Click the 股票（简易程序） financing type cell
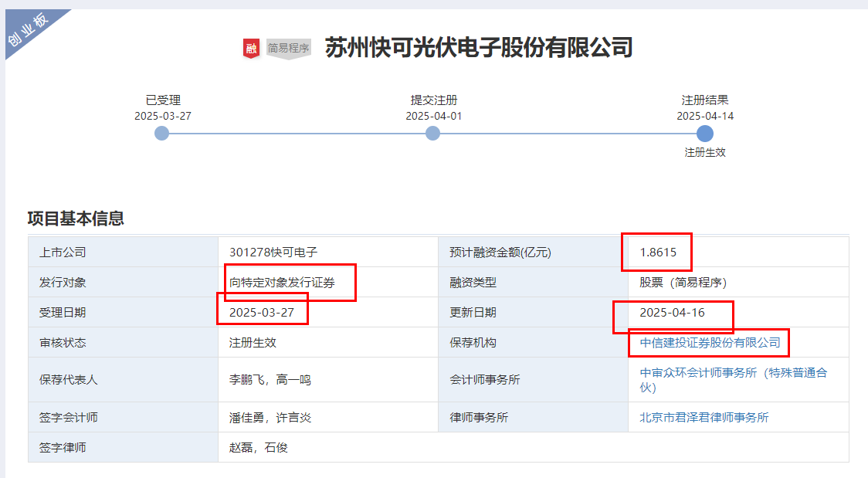This screenshot has height=478, width=868. coord(683,282)
